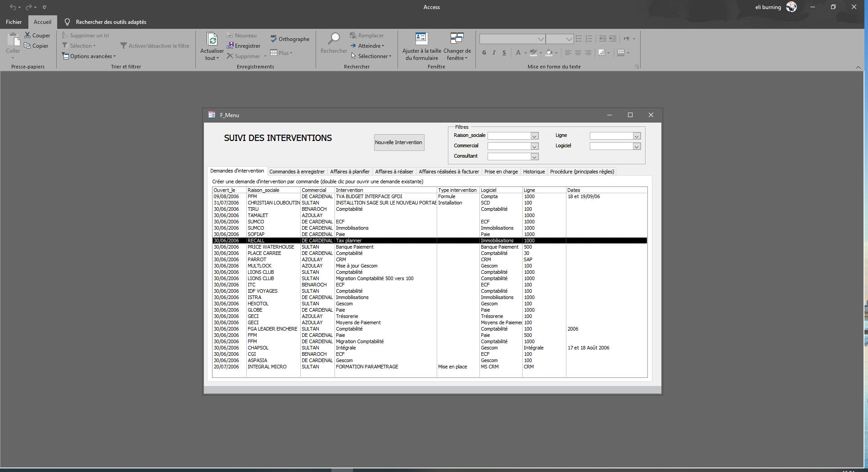Click the increase indent icon

pyautogui.click(x=602, y=39)
